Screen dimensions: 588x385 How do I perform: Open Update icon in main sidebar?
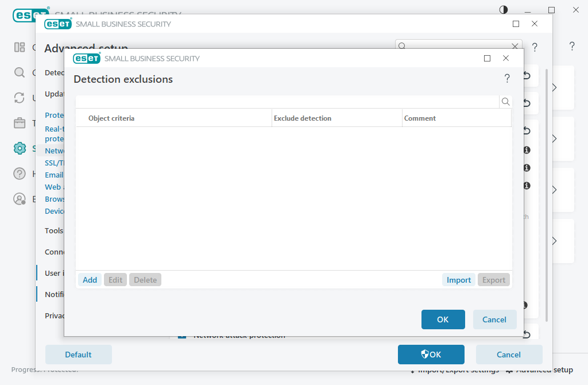pos(20,98)
